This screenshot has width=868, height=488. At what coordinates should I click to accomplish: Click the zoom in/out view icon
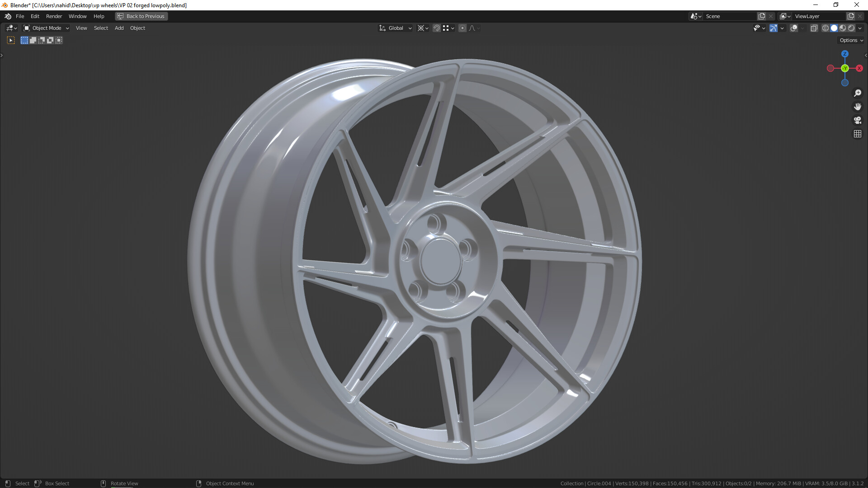click(858, 93)
